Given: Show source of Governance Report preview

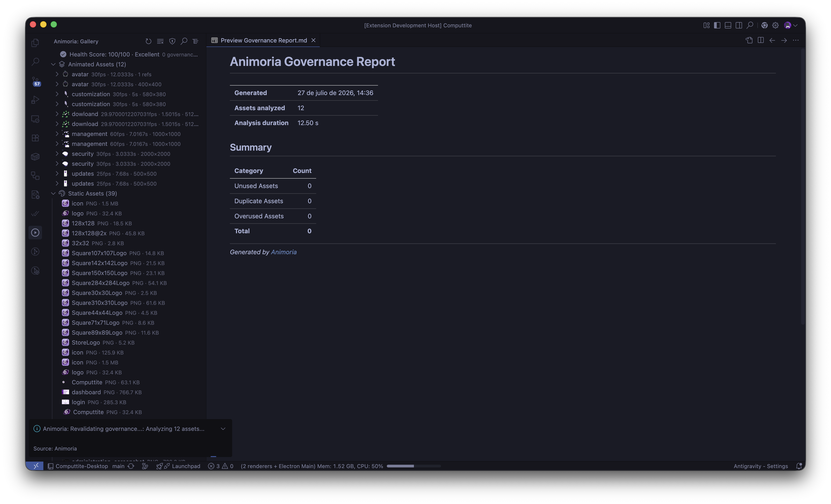Looking at the screenshot, I should [x=749, y=40].
